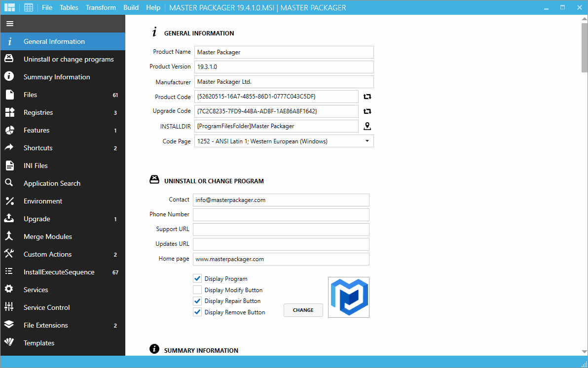Click the scrollbar down arrow
The image size is (588, 368).
pyautogui.click(x=584, y=352)
